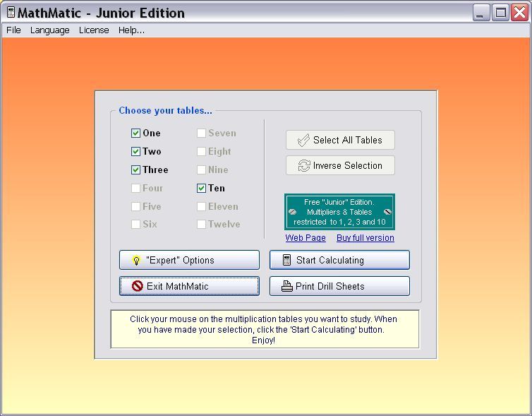Viewport: 532px width, 416px height.
Task: Tick the Four table checkbox
Action: click(135, 188)
